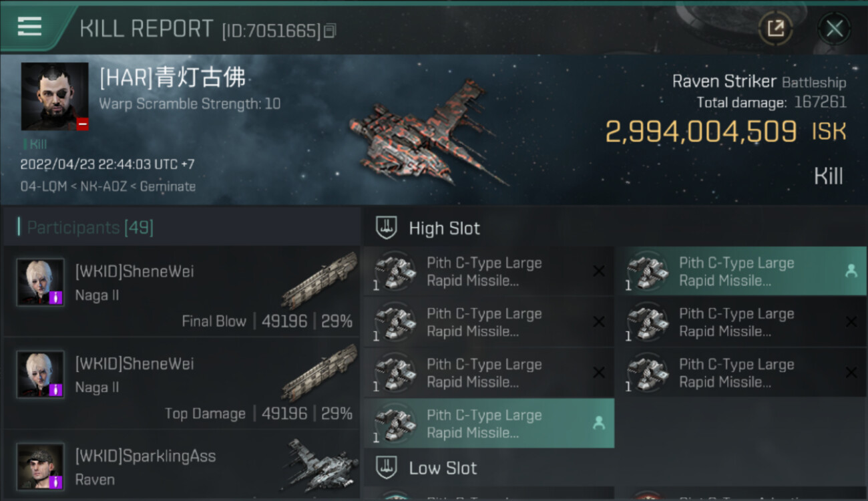This screenshot has width=868, height=501.
Task: Click the Naga II ship icon for Final Blow
Action: [319, 279]
